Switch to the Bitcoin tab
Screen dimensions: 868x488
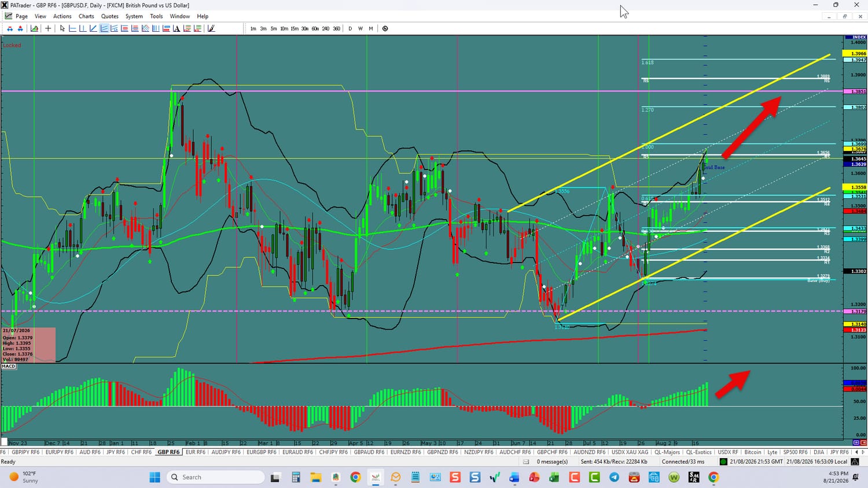[753, 452]
